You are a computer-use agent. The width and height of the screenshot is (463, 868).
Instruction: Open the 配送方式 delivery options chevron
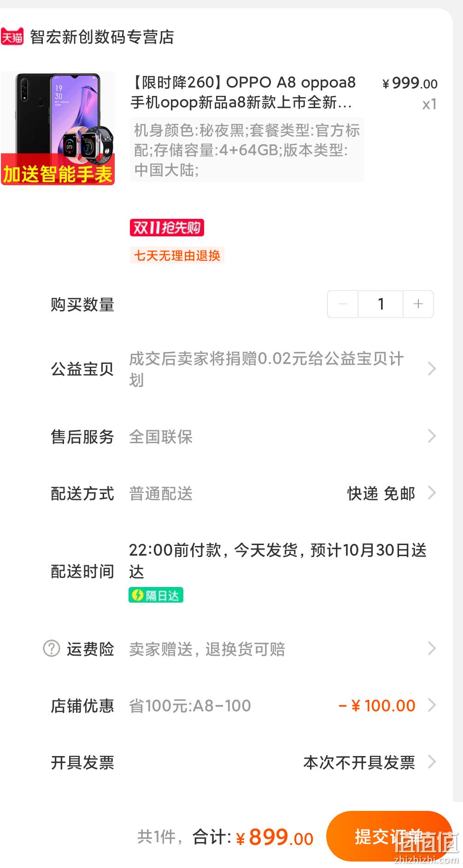[432, 493]
